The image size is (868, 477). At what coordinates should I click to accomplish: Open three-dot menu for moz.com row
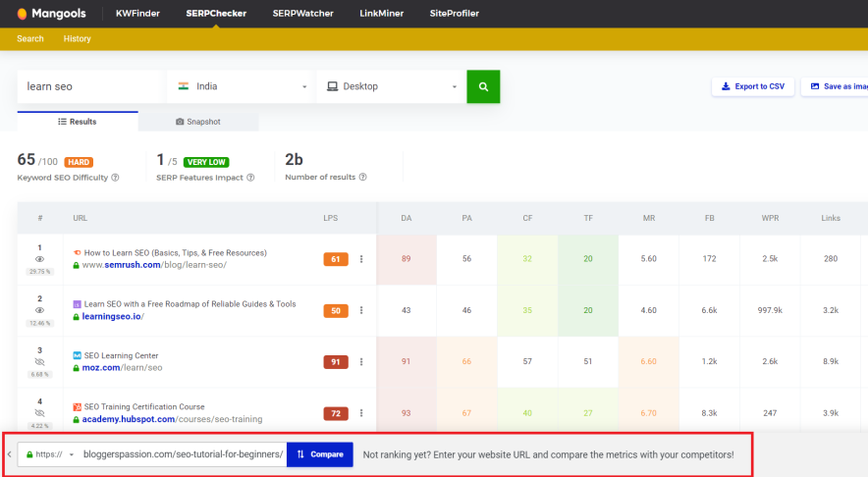(x=361, y=362)
